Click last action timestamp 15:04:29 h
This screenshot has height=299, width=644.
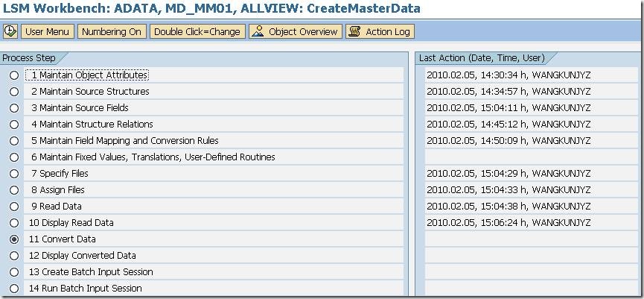[x=508, y=174]
